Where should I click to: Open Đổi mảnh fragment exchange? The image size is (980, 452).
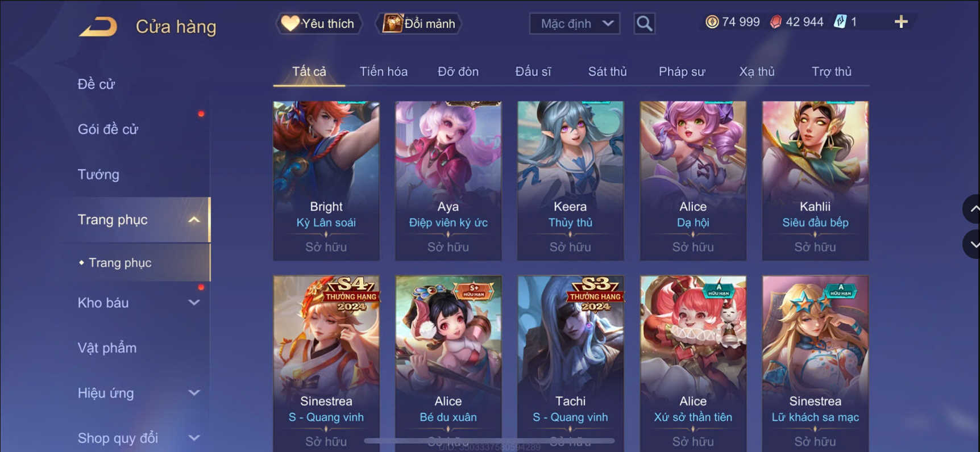419,23
